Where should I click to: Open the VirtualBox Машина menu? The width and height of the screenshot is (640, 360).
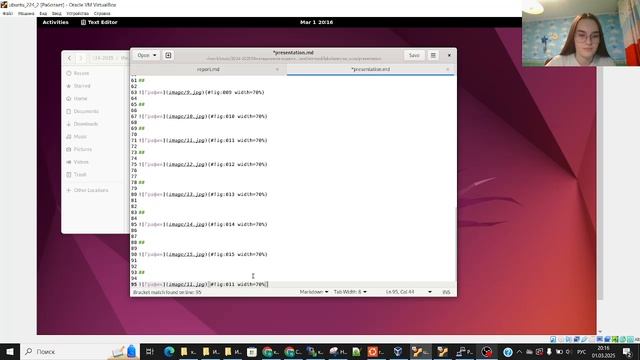tap(26, 13)
